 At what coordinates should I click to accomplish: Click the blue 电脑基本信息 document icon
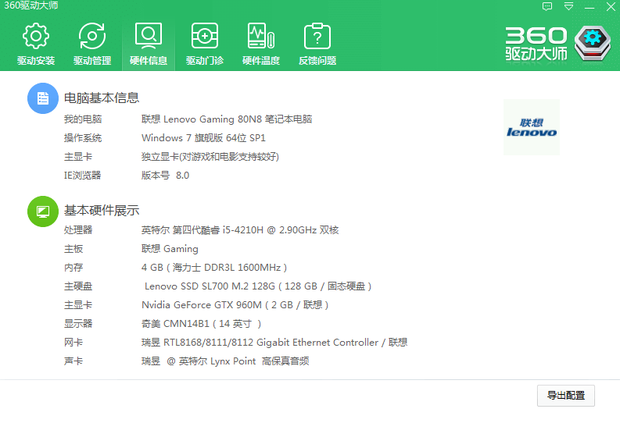(x=43, y=98)
